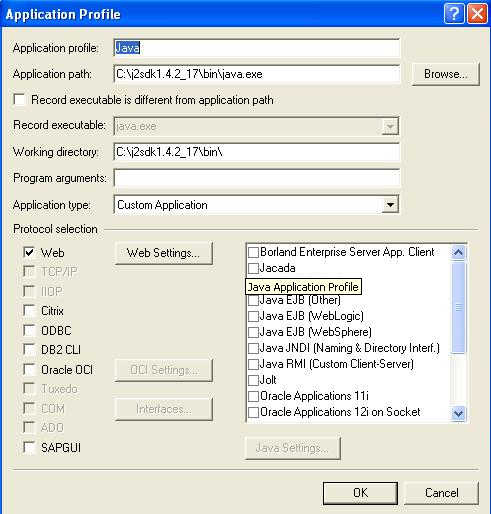
Task: Click the Program arguments input field
Action: 256,178
